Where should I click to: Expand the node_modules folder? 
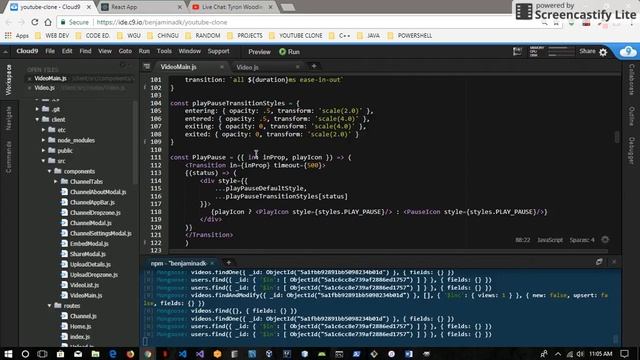pos(43,140)
